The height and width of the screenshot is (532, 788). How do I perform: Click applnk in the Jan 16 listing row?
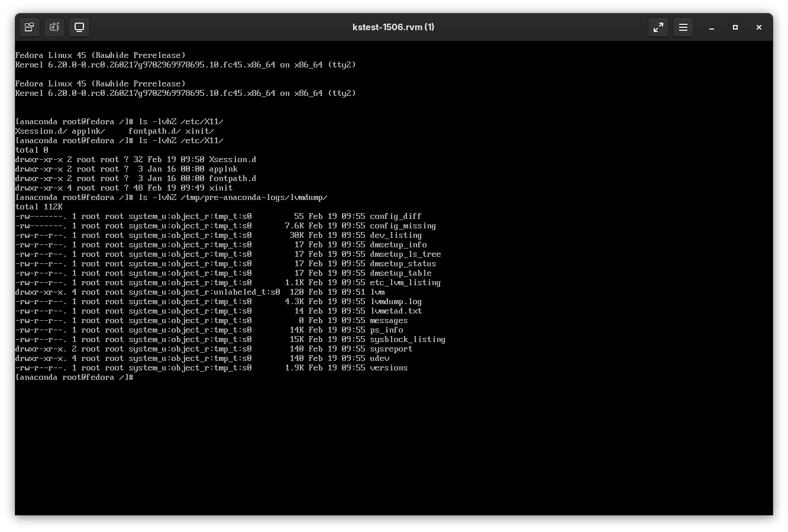pos(223,169)
